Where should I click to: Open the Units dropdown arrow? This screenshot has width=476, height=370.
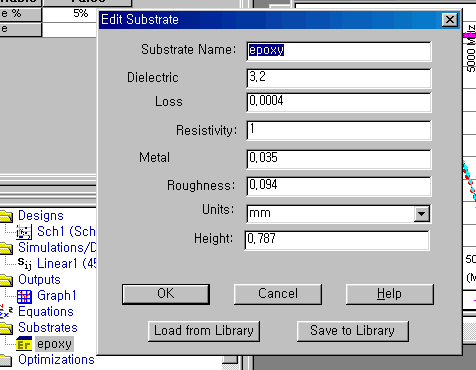[421, 214]
